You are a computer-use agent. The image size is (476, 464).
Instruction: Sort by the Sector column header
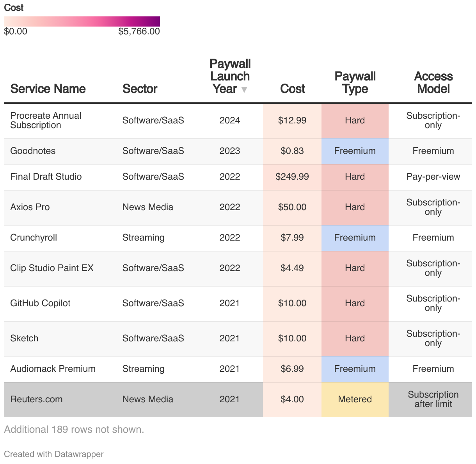[x=140, y=89]
